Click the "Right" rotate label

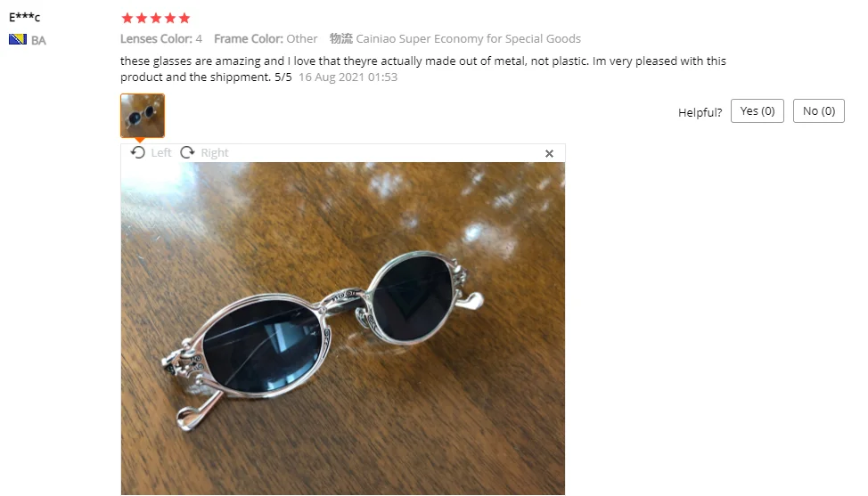[x=215, y=152]
